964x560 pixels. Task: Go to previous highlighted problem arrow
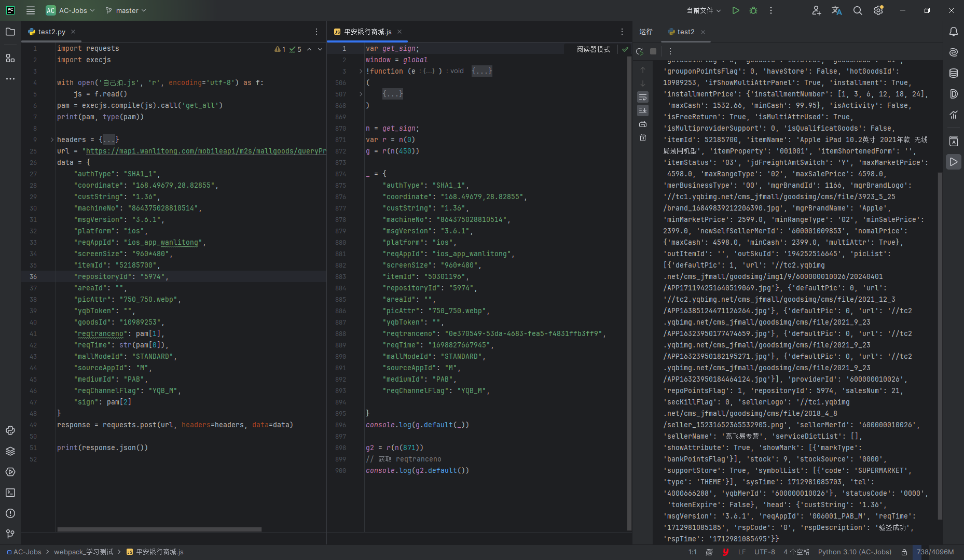309,49
